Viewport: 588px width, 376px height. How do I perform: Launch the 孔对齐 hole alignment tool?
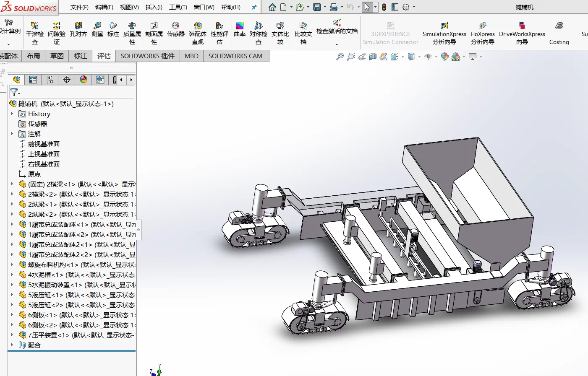click(78, 29)
